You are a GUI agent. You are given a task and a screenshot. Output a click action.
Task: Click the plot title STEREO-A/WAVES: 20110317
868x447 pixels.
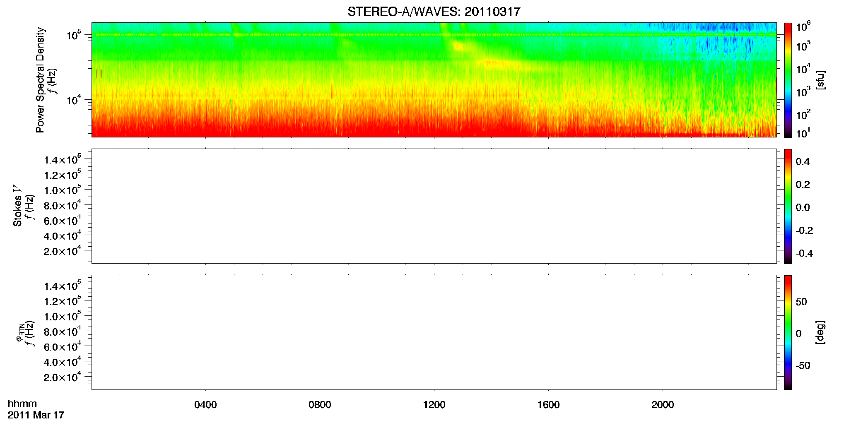pyautogui.click(x=434, y=12)
